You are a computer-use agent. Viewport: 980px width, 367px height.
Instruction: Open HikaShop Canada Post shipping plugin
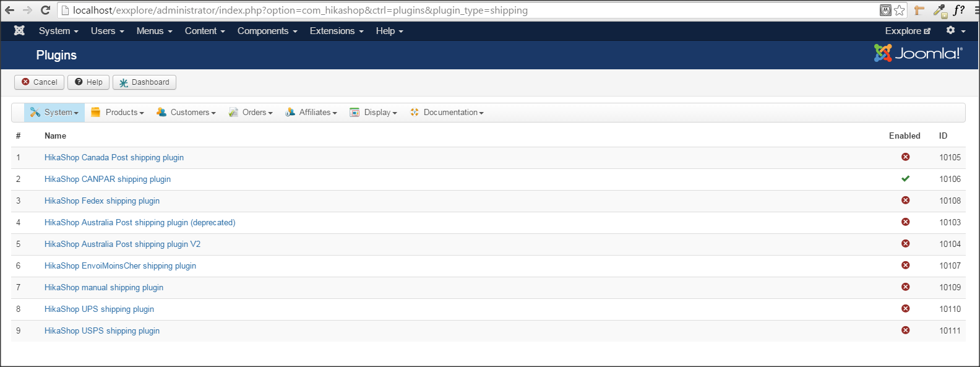point(114,157)
